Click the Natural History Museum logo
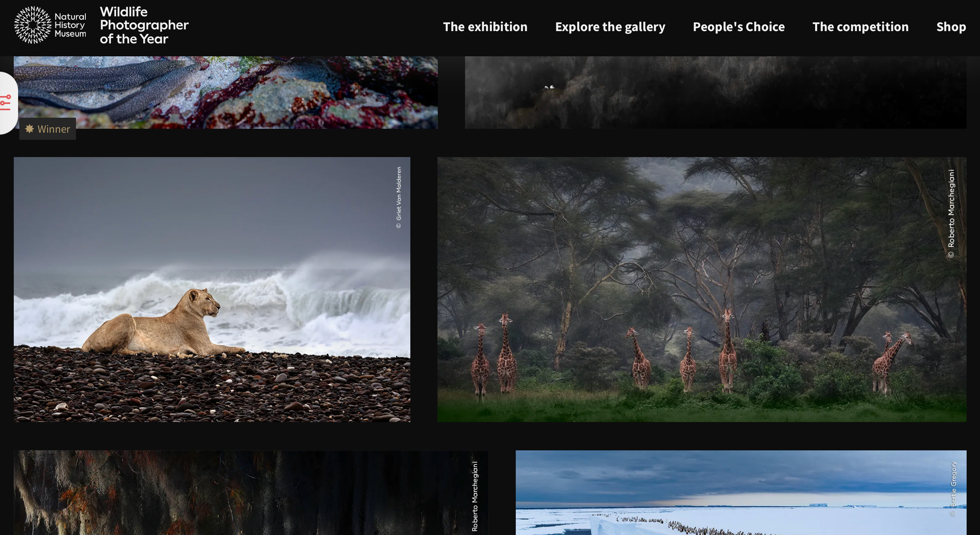980x535 pixels. pyautogui.click(x=50, y=25)
